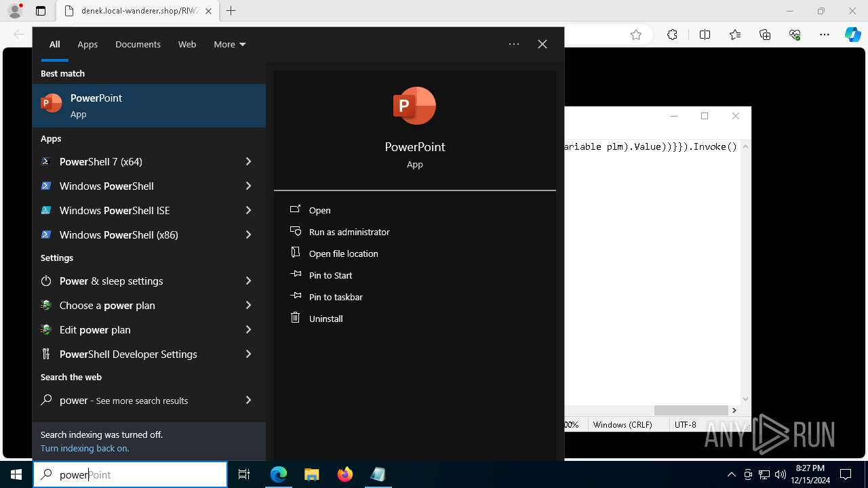Screen dimensions: 868x488
Task: Open Task View on the taskbar
Action: [244, 474]
